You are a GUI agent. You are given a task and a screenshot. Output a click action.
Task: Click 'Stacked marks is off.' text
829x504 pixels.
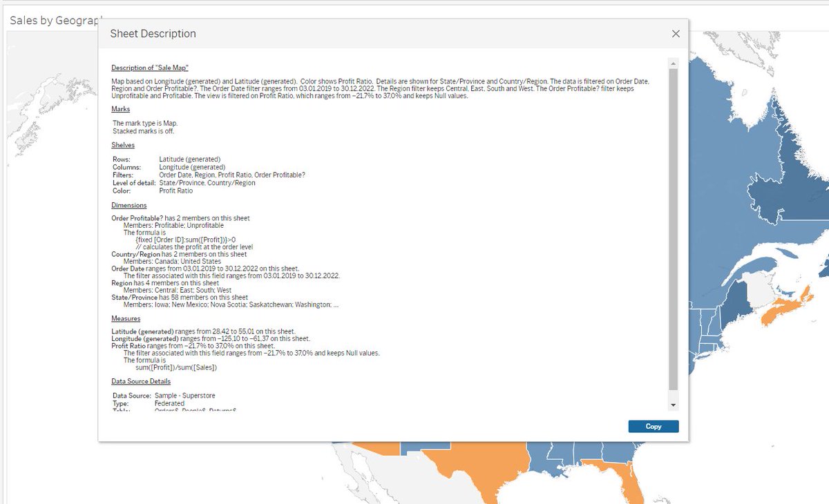pos(143,130)
